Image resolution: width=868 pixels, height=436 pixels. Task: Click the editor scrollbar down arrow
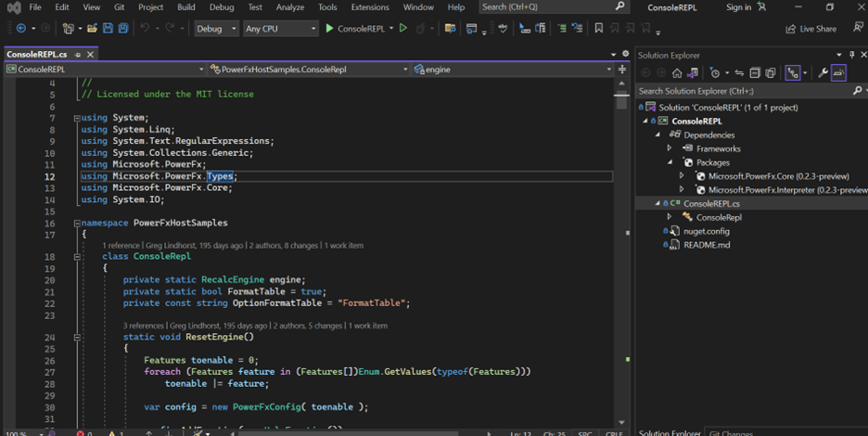(621, 423)
